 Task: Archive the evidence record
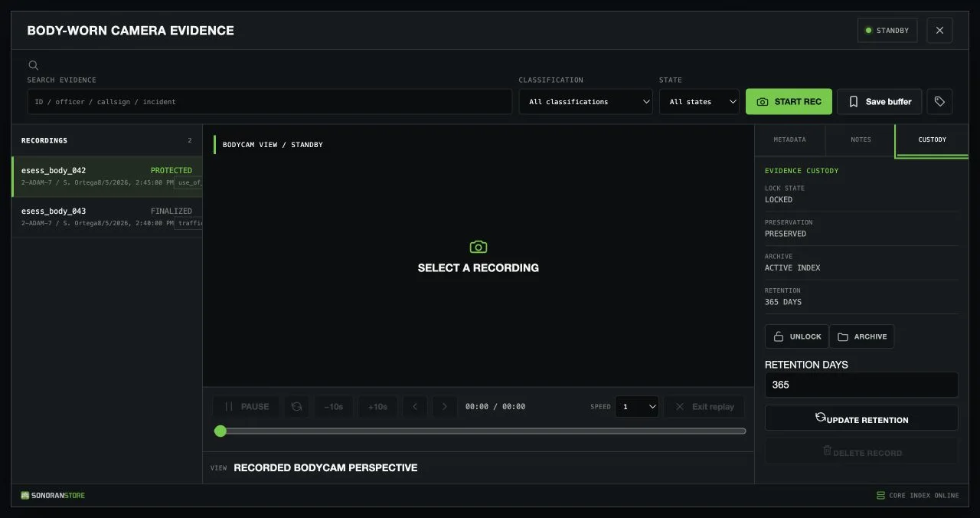tap(861, 336)
